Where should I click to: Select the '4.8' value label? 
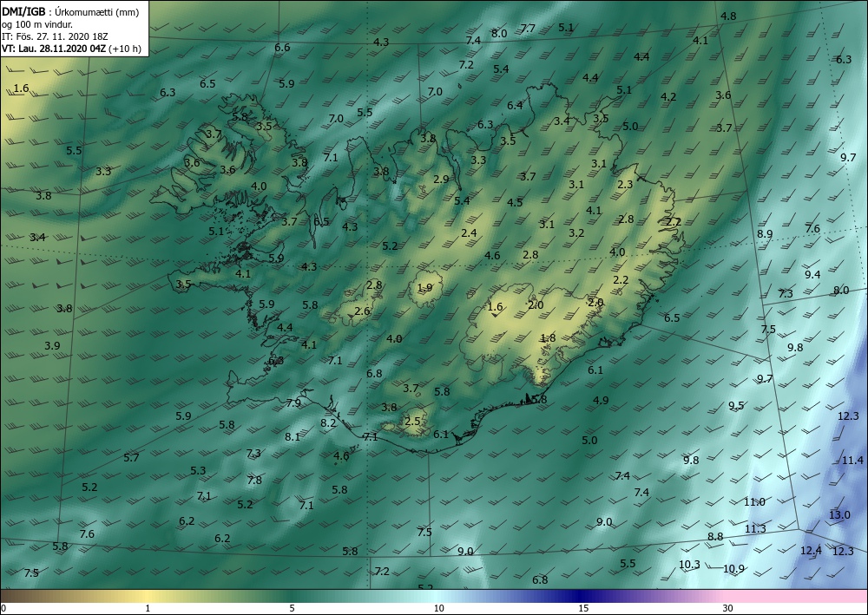point(728,16)
